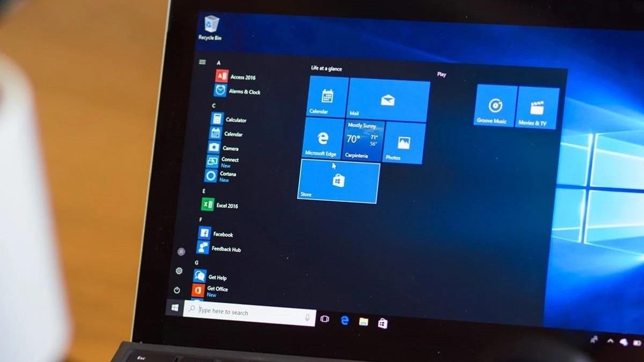Launch Cortana from app list
644x362 pixels.
point(220,176)
